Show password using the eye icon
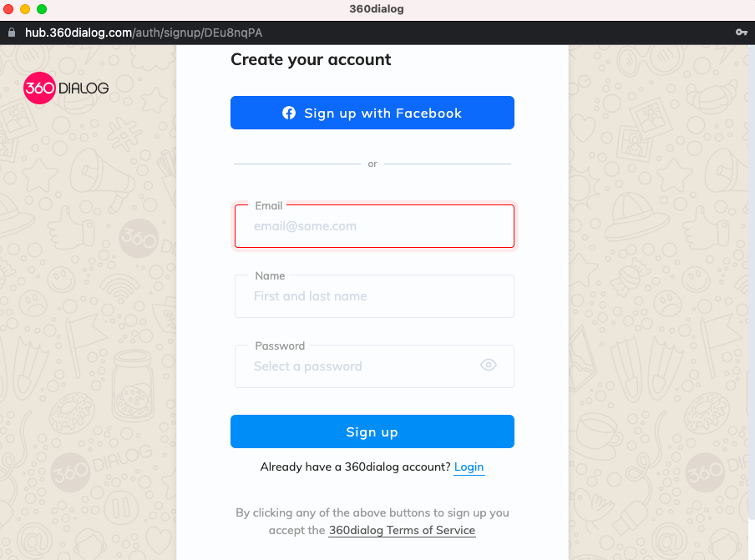The width and height of the screenshot is (755, 560). pyautogui.click(x=489, y=366)
